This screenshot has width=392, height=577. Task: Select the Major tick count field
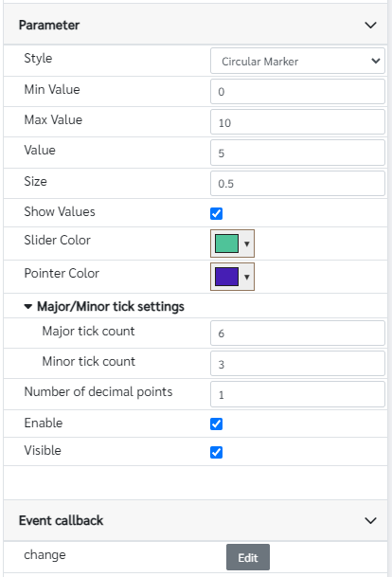click(297, 333)
